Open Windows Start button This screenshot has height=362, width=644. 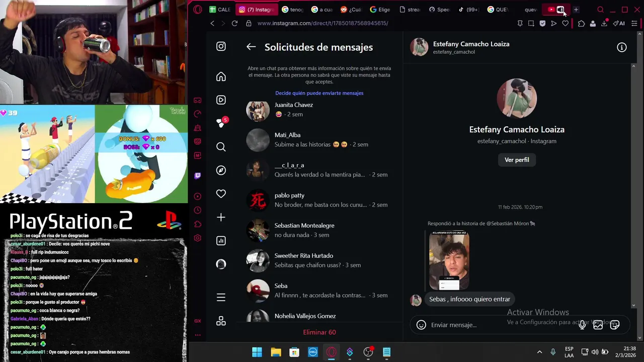257,352
